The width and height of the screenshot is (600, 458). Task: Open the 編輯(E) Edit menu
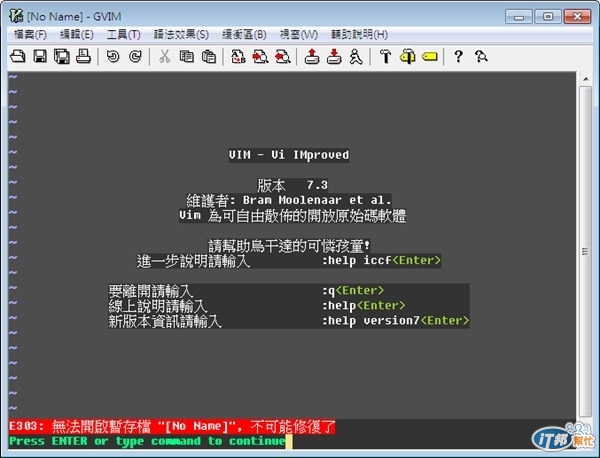point(77,34)
